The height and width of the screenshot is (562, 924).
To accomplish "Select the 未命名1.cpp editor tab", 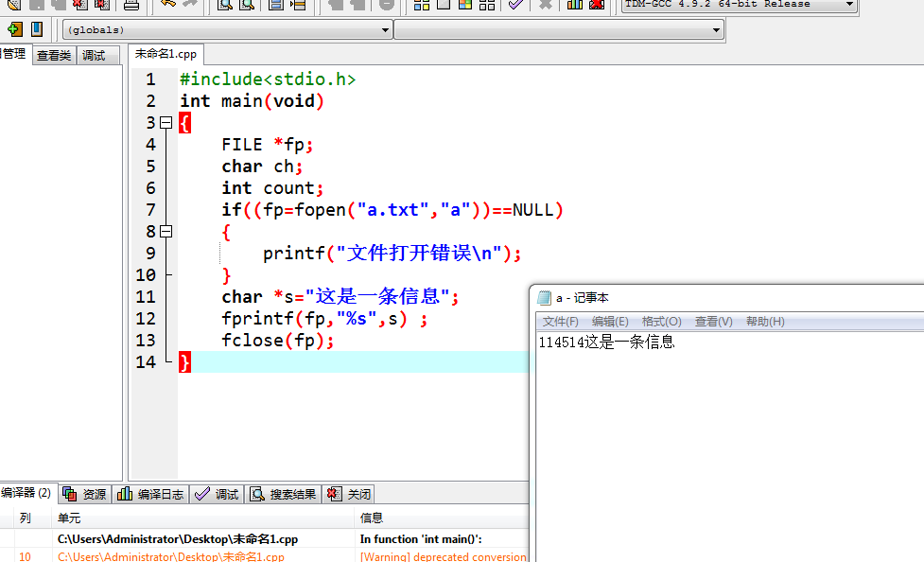I will pyautogui.click(x=166, y=54).
